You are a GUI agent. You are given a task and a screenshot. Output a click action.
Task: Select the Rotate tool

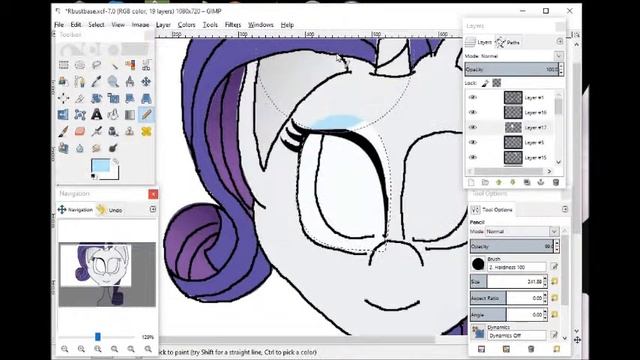coord(96,98)
